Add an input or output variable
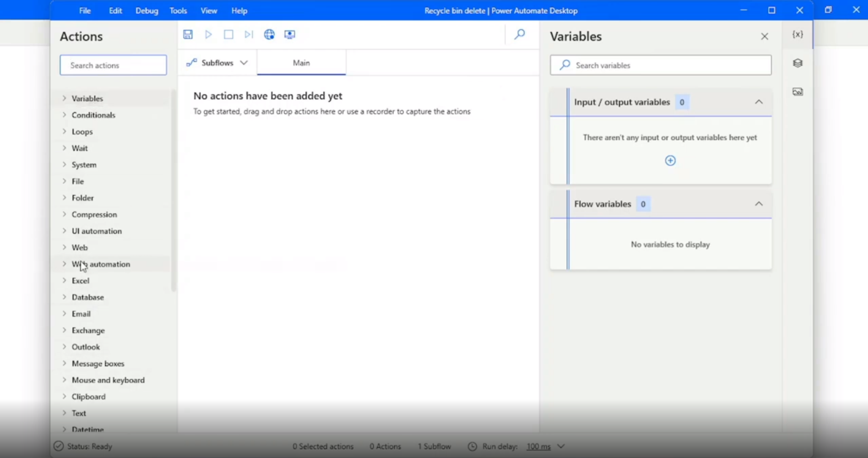Image resolution: width=868 pixels, height=458 pixels. [670, 161]
